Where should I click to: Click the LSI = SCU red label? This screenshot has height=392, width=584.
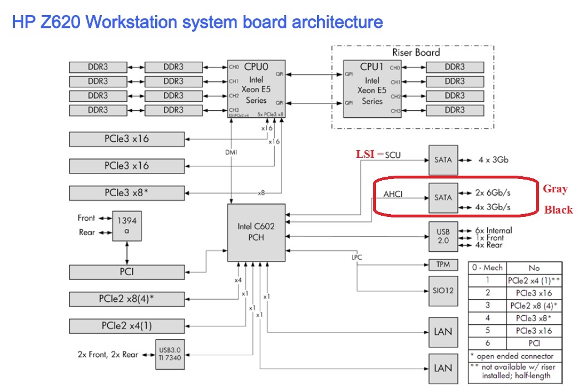[379, 154]
